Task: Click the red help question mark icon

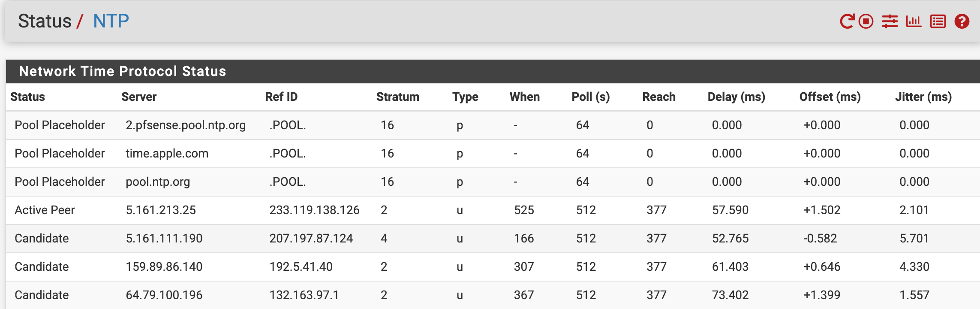Action: pyautogui.click(x=962, y=21)
